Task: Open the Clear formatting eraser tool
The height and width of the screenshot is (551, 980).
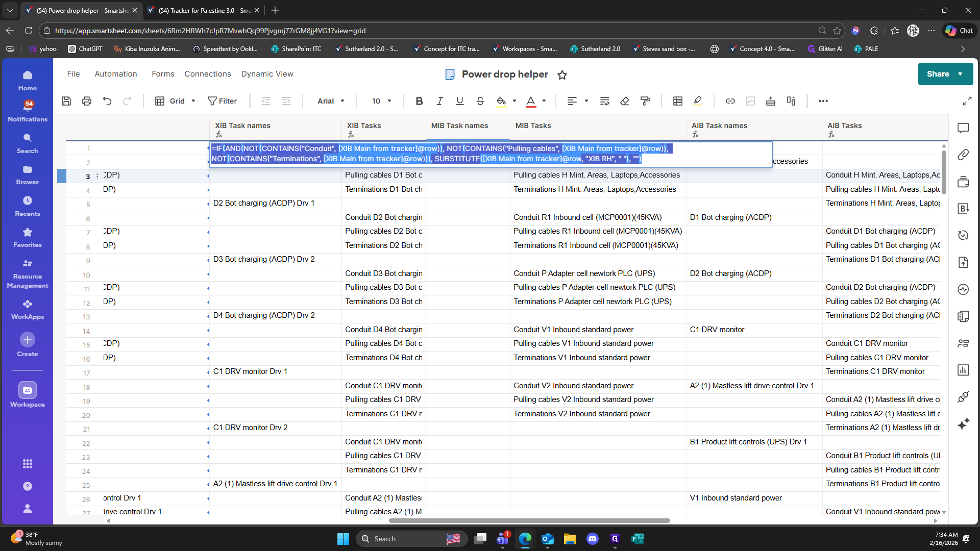Action: tap(625, 101)
